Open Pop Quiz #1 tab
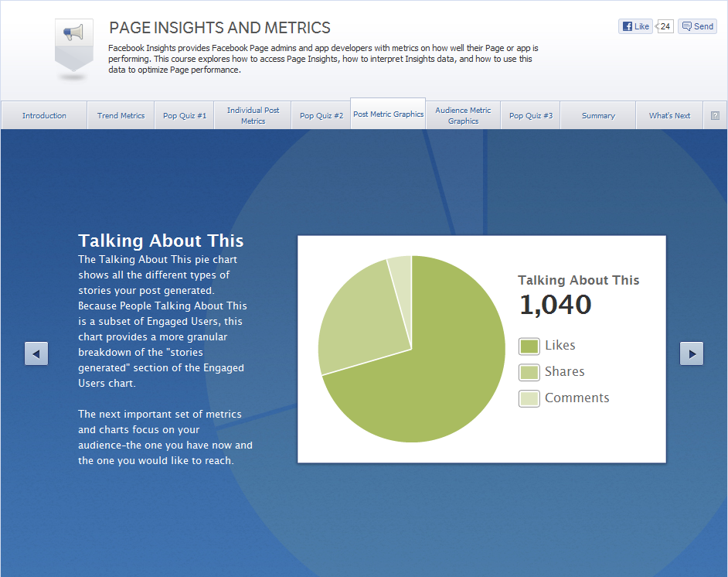This screenshot has width=728, height=577. 185,116
